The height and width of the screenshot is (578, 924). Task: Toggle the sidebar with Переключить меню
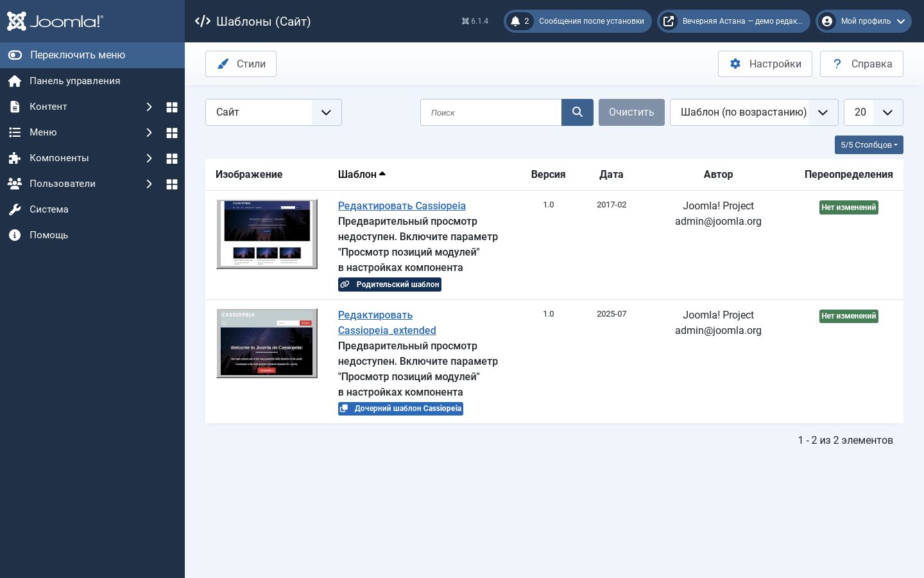click(92, 55)
